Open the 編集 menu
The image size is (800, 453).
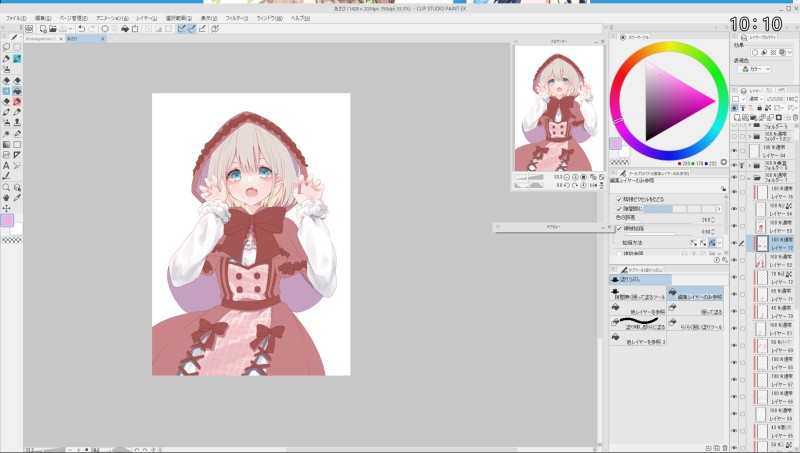tap(43, 18)
